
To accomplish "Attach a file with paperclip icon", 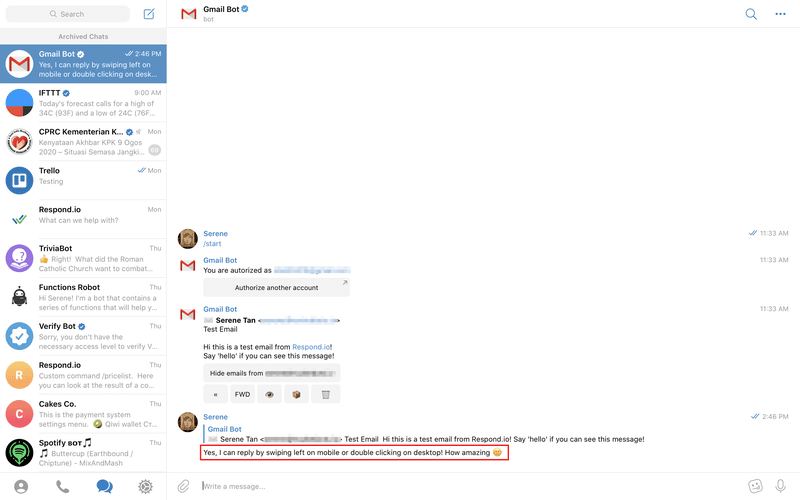I will click(183, 486).
